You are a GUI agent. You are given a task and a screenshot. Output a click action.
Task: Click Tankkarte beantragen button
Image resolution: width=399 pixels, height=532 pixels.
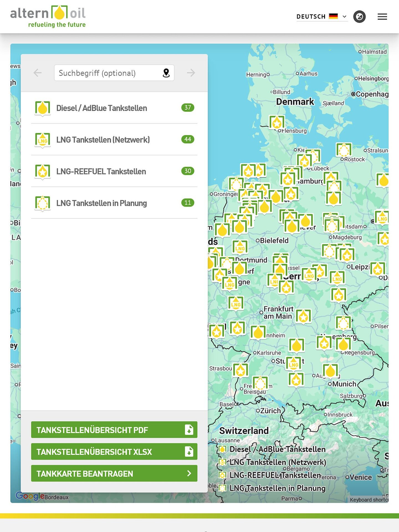pos(114,474)
